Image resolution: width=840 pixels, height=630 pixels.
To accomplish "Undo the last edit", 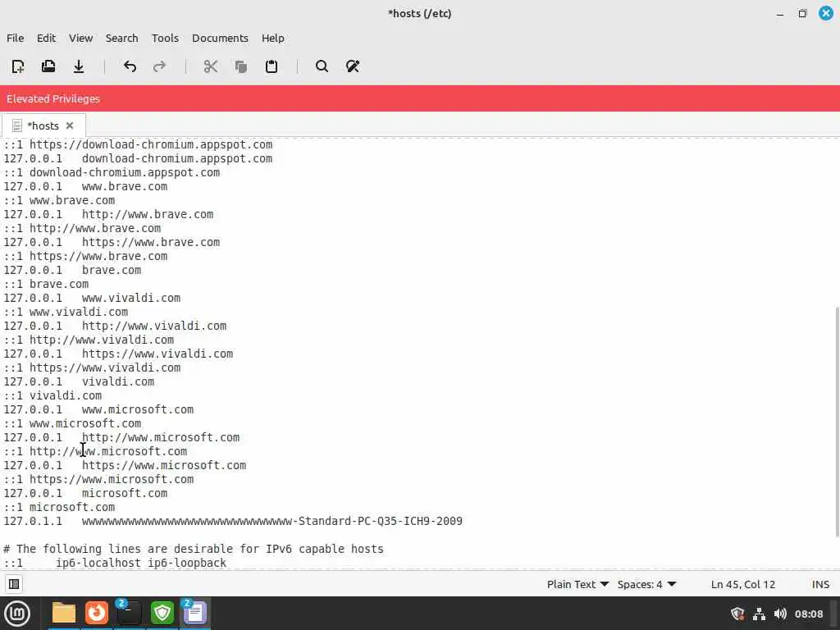I will (x=130, y=66).
